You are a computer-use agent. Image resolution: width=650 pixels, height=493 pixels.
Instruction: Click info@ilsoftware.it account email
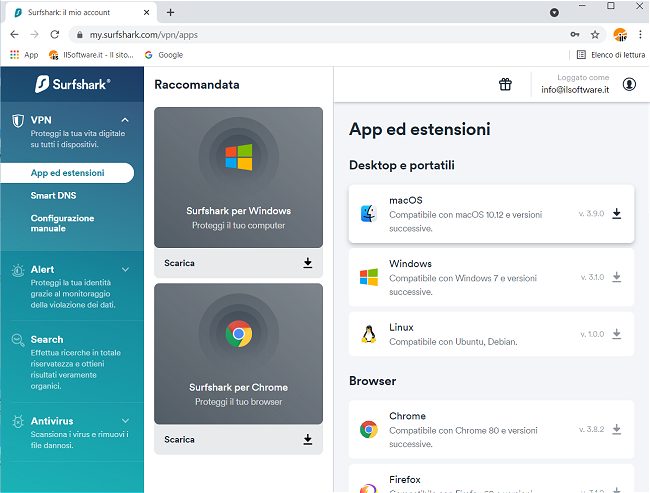[x=575, y=90]
